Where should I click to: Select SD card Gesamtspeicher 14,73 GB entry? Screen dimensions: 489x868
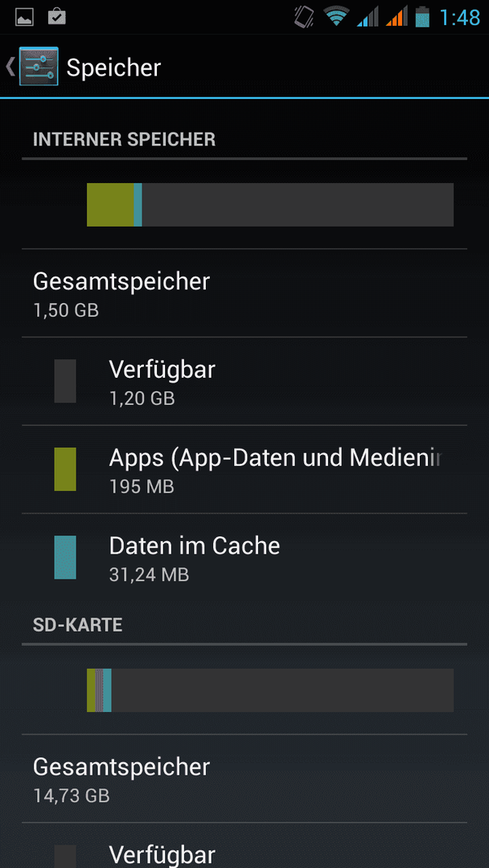tap(244, 778)
